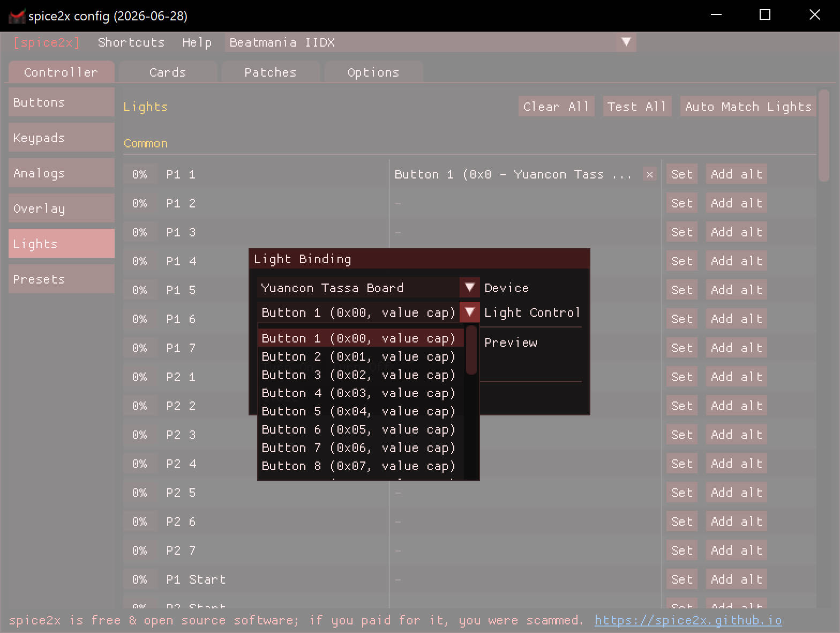Click the P2 7 light label
Viewport: 840px width, 633px height.
181,550
